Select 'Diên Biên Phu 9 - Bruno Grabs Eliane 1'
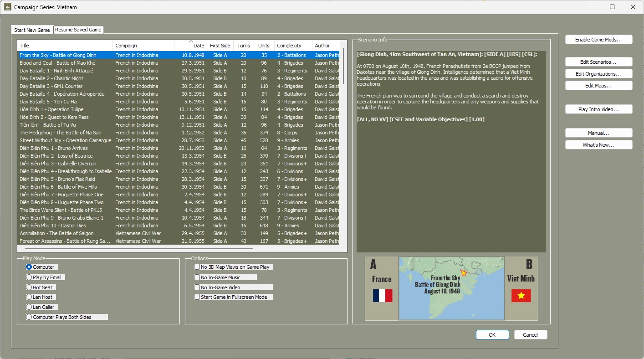644x359 pixels. (x=179, y=218)
